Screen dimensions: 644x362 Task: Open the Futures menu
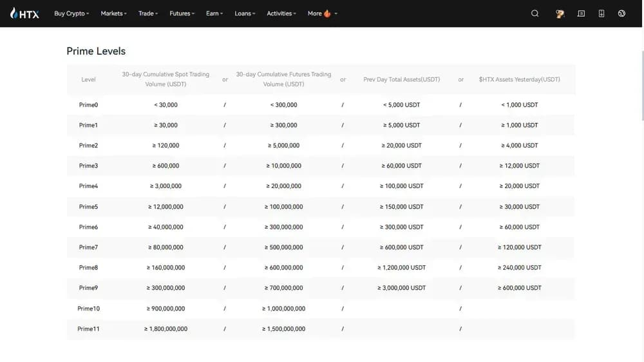click(182, 14)
